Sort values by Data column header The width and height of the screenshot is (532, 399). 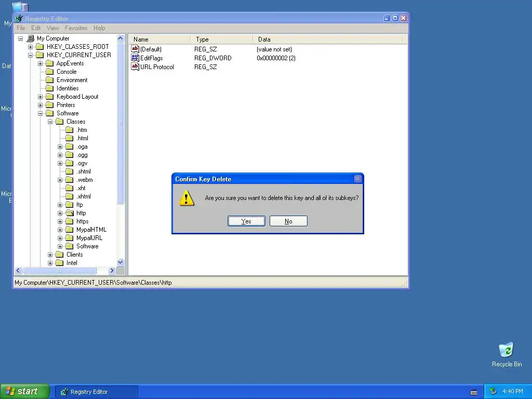coord(327,39)
